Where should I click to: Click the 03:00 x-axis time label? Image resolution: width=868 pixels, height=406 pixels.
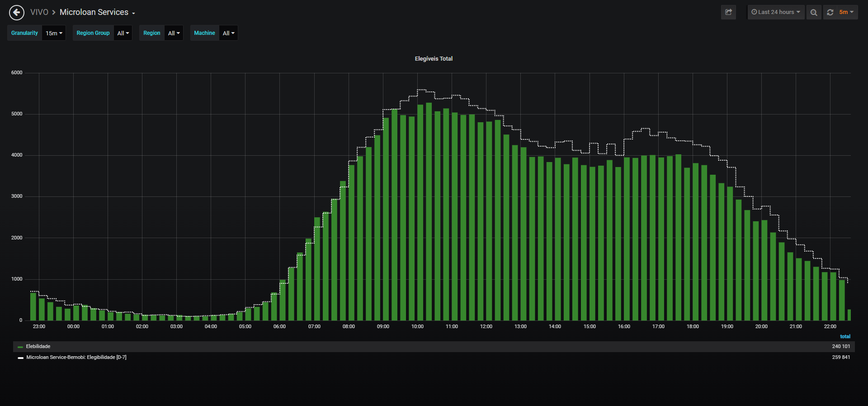[176, 326]
